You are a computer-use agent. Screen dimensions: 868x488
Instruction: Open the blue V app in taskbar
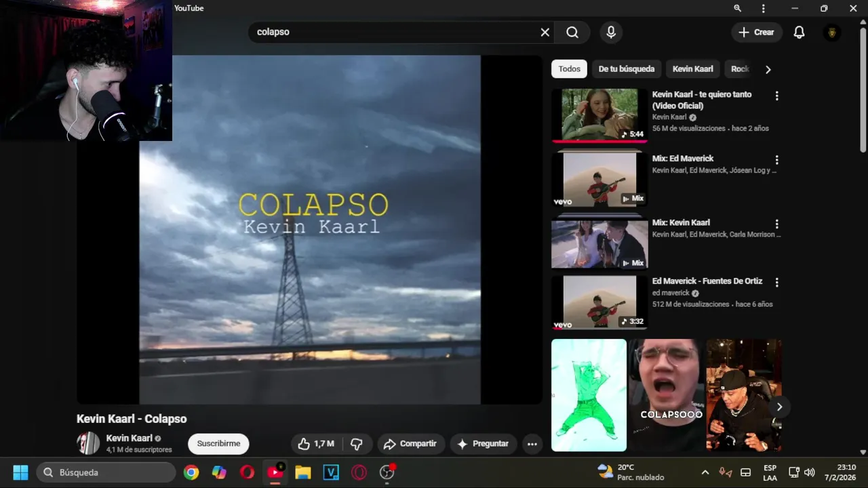[330, 472]
